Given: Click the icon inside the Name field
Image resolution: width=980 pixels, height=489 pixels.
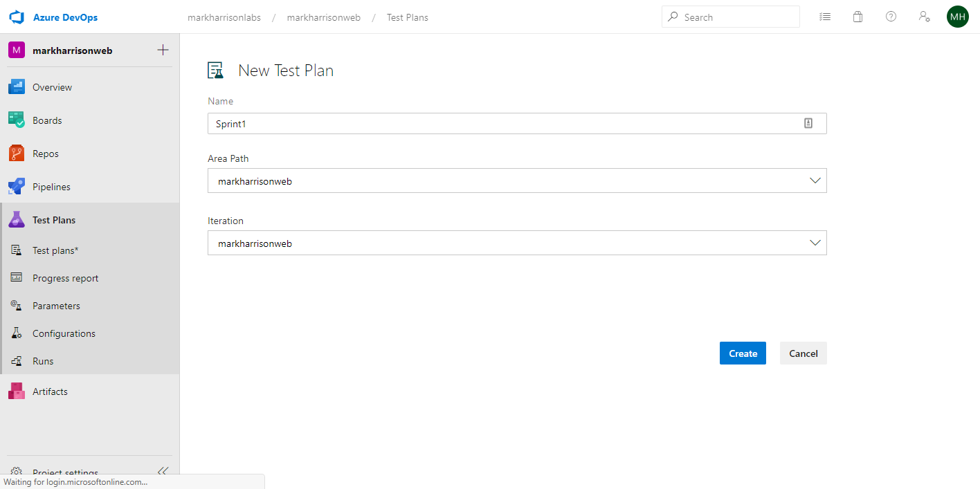Looking at the screenshot, I should (x=808, y=123).
